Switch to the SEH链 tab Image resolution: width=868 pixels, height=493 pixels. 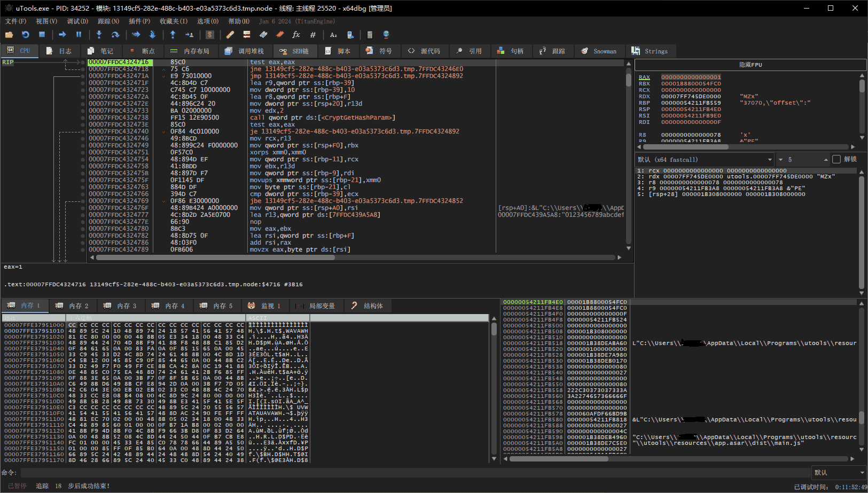pyautogui.click(x=295, y=51)
